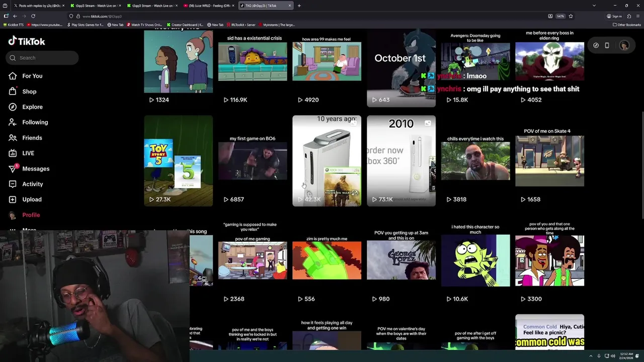This screenshot has height=362, width=644.
Task: Open the browser hamburger menu
Action: point(637,16)
